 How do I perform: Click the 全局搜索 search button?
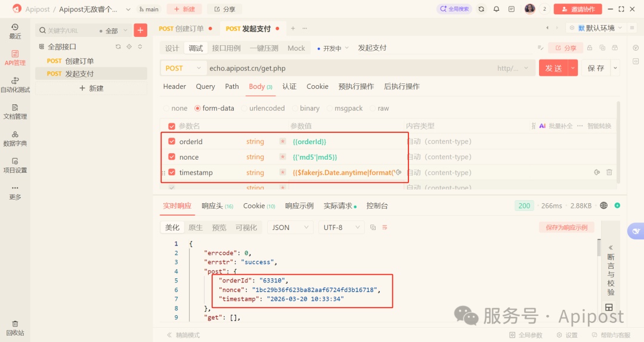coord(454,8)
